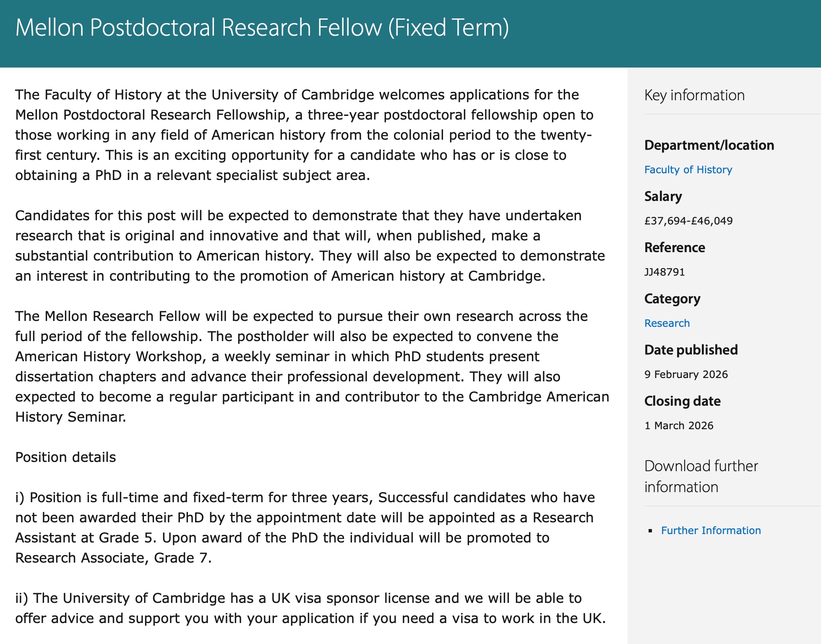Click the paragraph starting "Candidates for this post"

(x=310, y=245)
